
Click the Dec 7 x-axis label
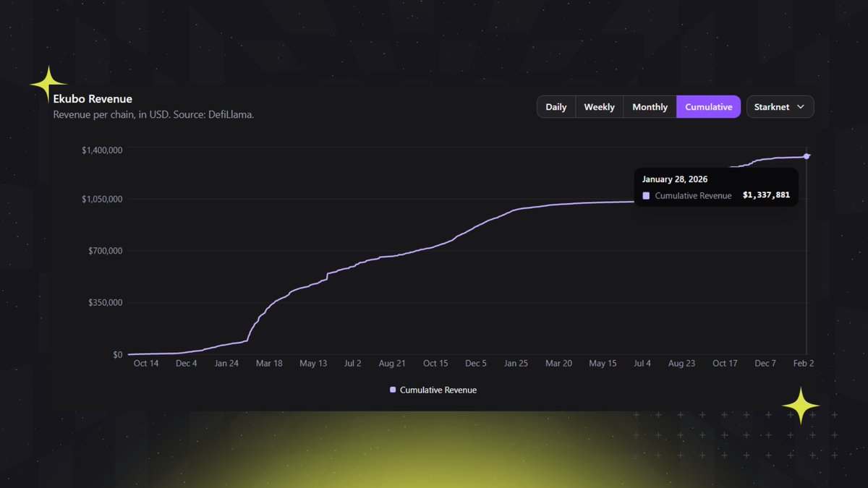pyautogui.click(x=765, y=364)
